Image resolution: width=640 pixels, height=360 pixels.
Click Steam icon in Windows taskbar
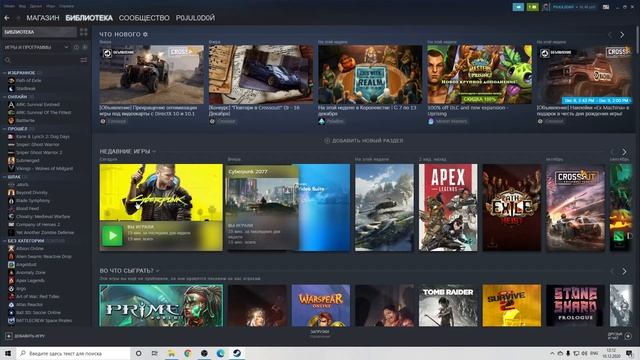(x=237, y=353)
